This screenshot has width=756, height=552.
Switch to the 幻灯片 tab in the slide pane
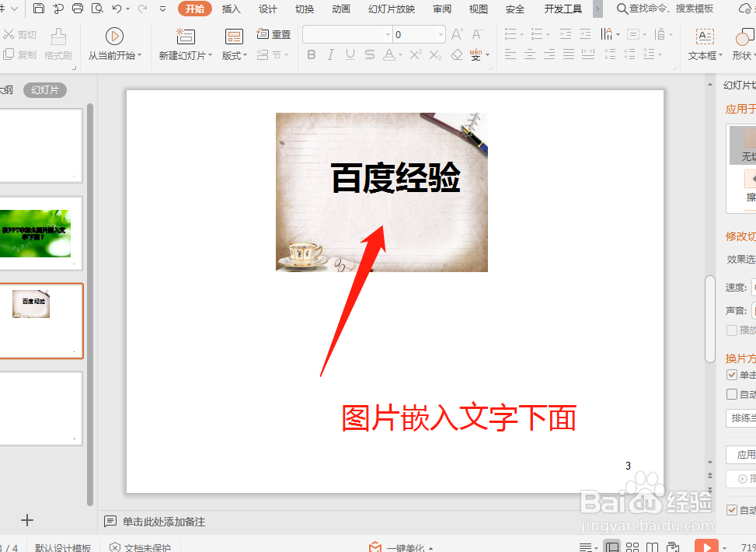45,89
